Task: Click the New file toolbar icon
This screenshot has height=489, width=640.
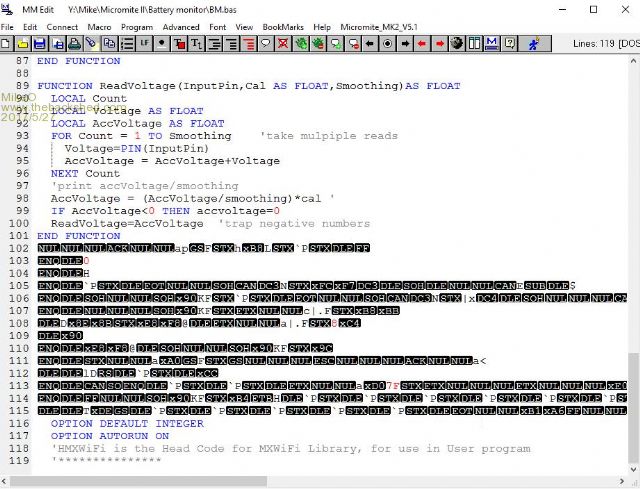Action: coord(7,44)
